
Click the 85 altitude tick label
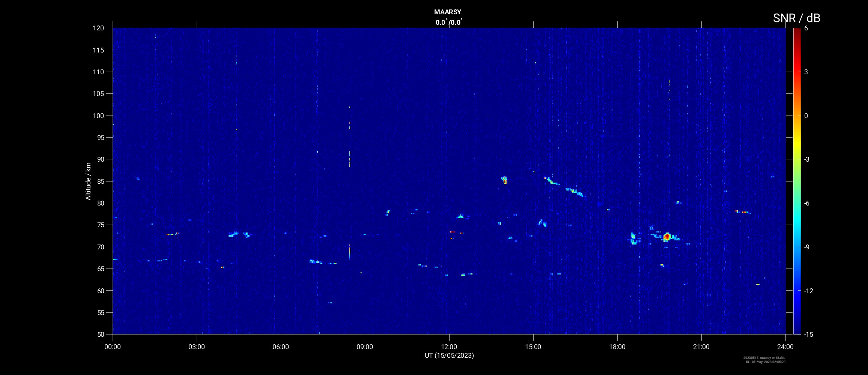100,181
